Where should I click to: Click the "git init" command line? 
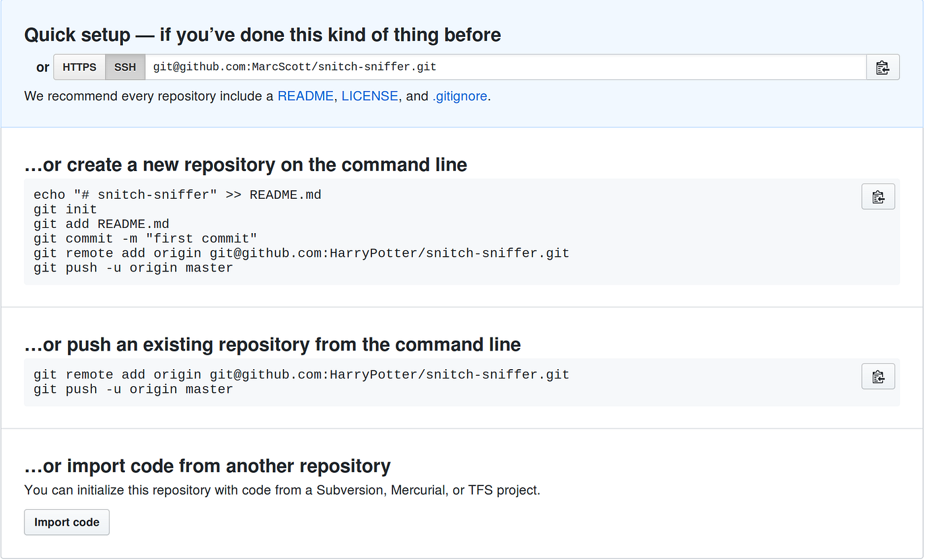65,209
